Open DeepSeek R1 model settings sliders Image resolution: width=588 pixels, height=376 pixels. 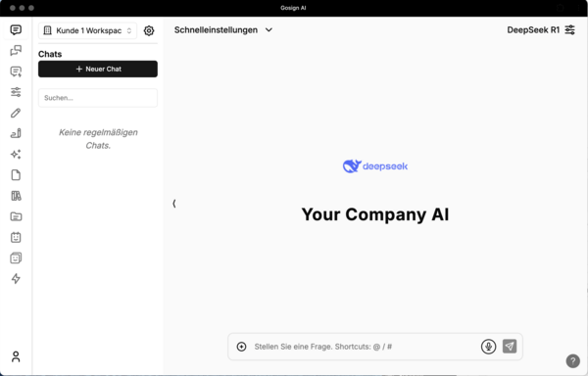click(x=570, y=30)
